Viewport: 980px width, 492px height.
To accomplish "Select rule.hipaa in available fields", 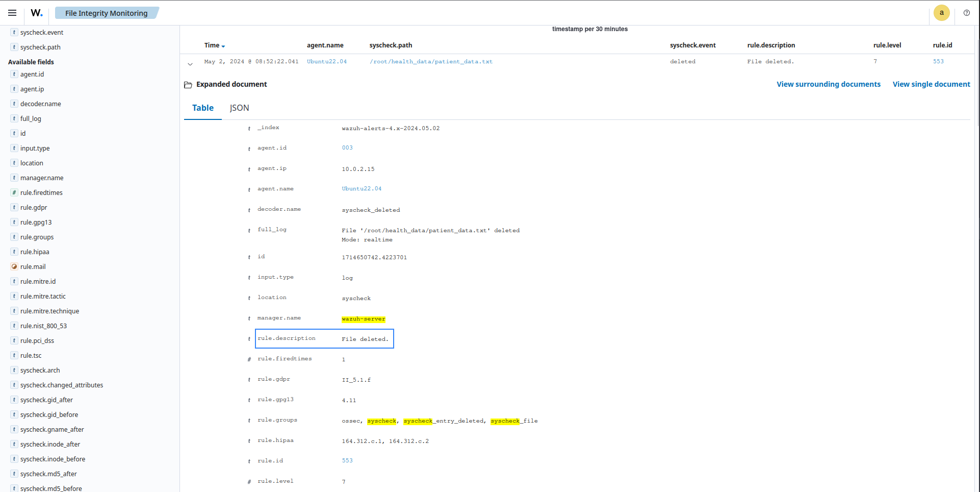I will pyautogui.click(x=35, y=252).
